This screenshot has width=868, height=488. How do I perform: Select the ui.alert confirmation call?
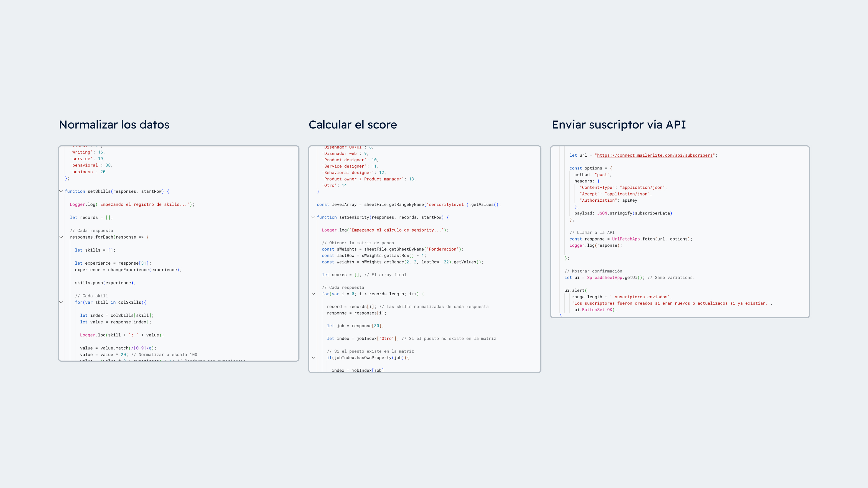576,290
